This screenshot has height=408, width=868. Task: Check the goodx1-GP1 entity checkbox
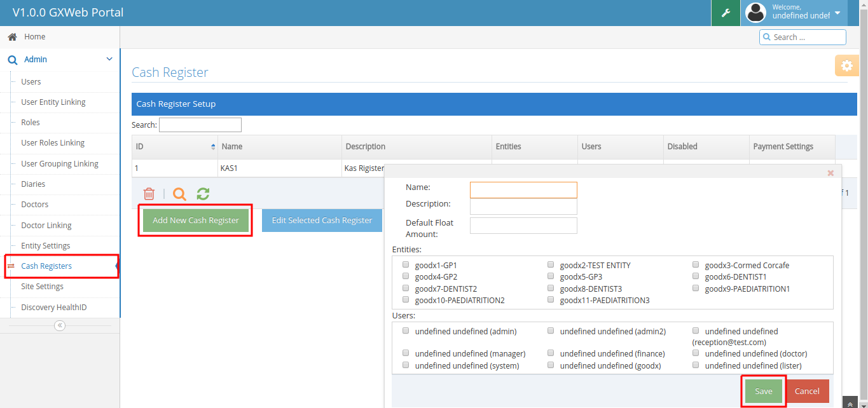(406, 265)
